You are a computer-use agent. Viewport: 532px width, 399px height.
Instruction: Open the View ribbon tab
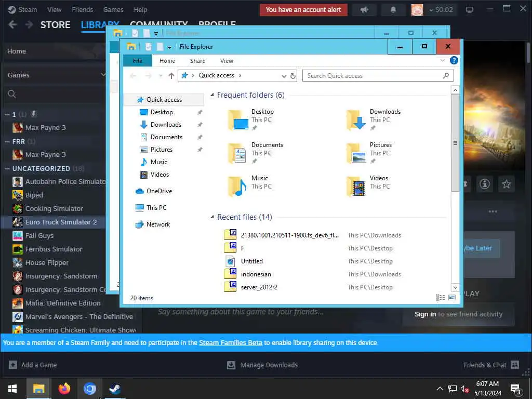(227, 61)
